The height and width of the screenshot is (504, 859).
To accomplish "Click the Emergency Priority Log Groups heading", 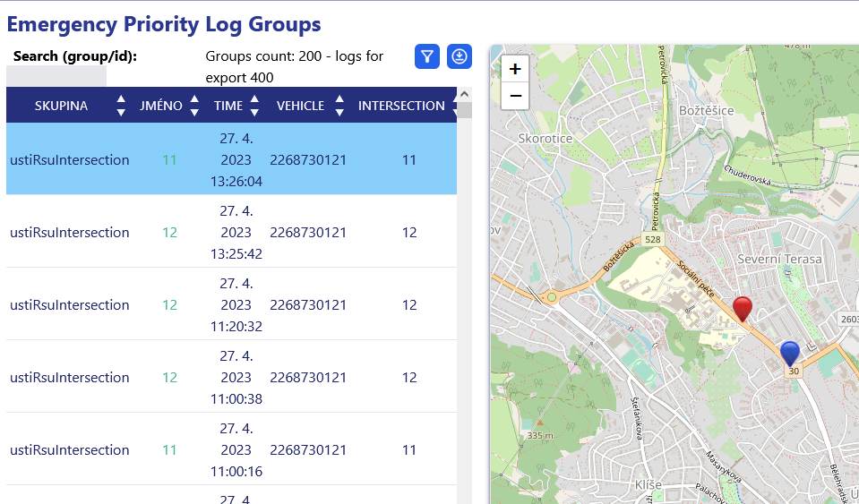I will pos(164,25).
